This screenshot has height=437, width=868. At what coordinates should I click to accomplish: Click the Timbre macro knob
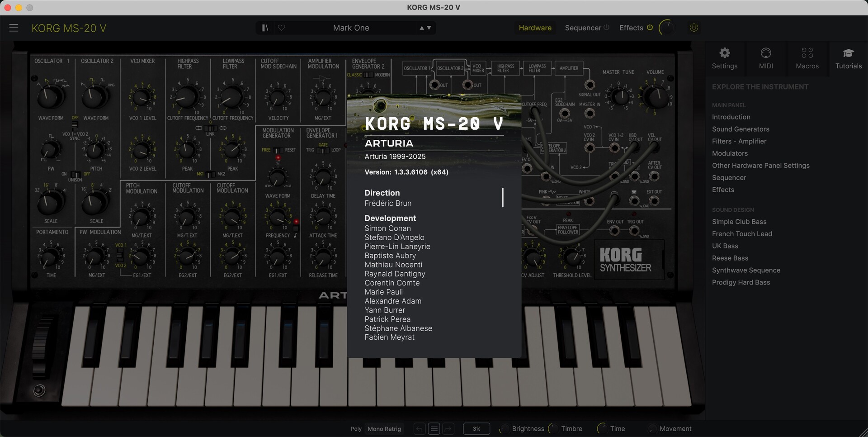tap(553, 429)
